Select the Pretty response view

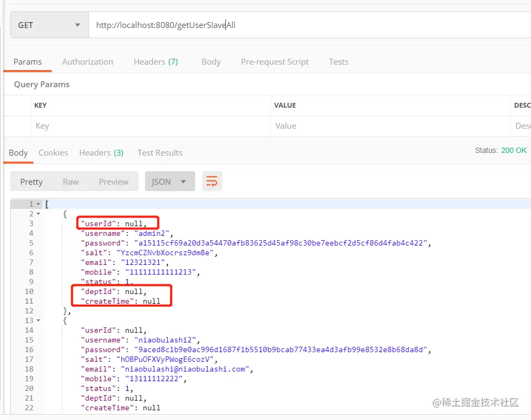(x=31, y=182)
